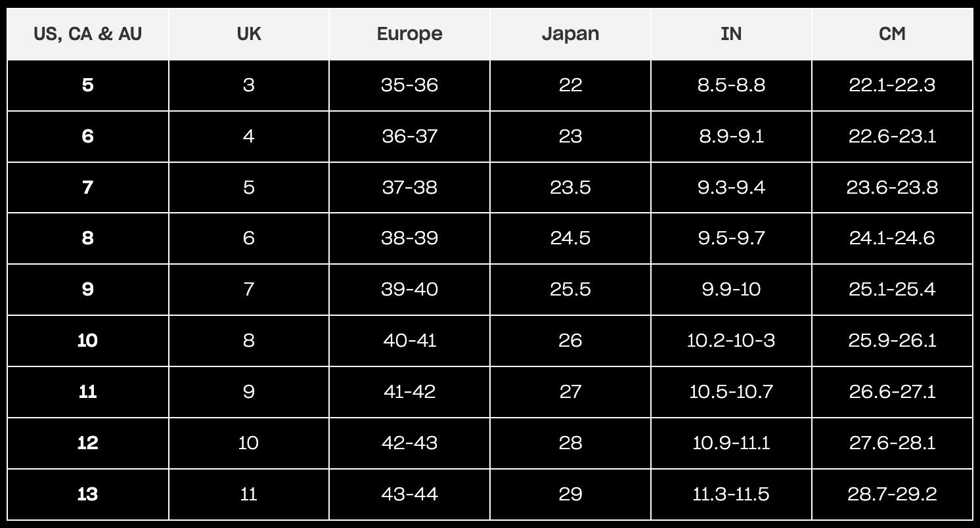
Task: Click the Europe 38-39 cell
Action: click(x=409, y=238)
